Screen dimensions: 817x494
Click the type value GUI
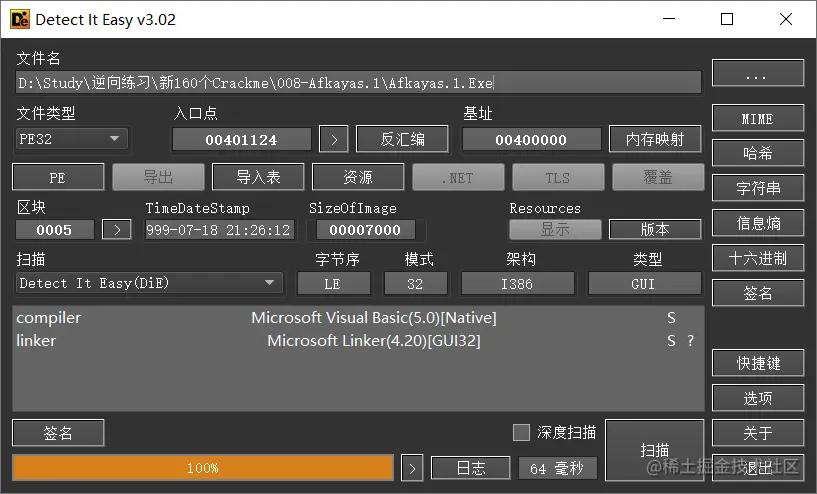[645, 283]
